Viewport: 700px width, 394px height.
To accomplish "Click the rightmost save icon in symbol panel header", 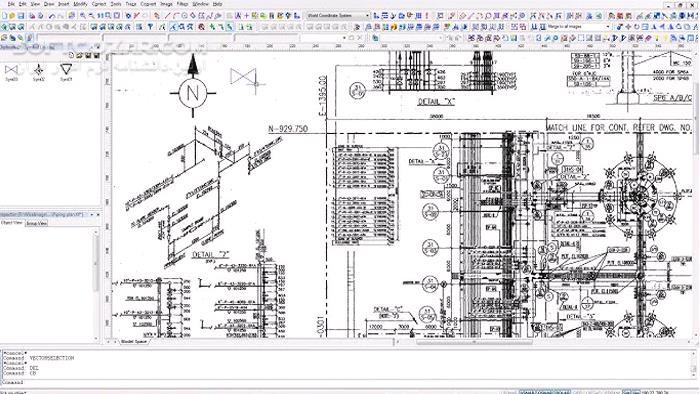I will (96, 55).
